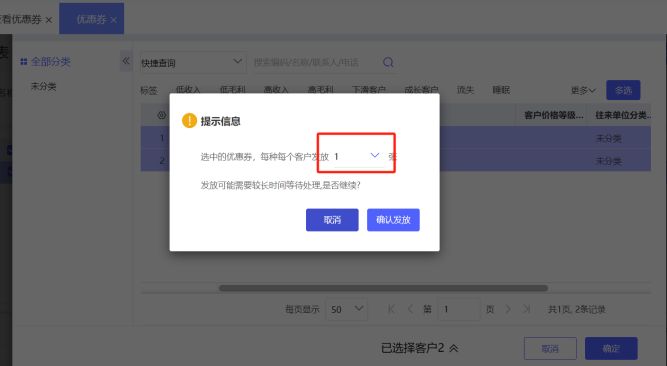The image size is (667, 366).
Task: Close the 优惠券 tab
Action: [x=114, y=20]
